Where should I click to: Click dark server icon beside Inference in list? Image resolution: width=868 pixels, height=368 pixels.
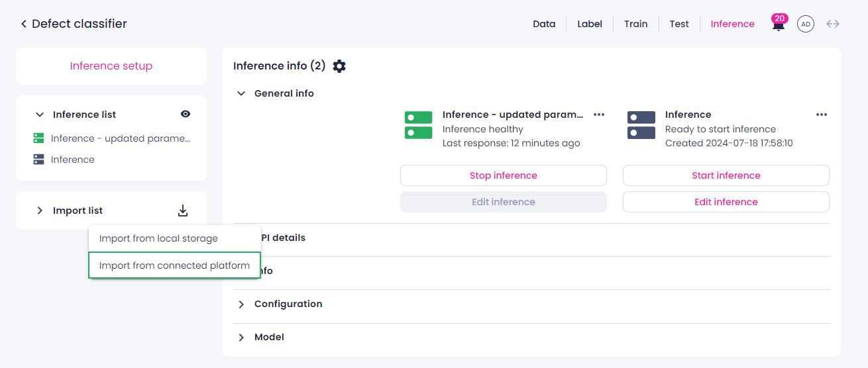38,160
